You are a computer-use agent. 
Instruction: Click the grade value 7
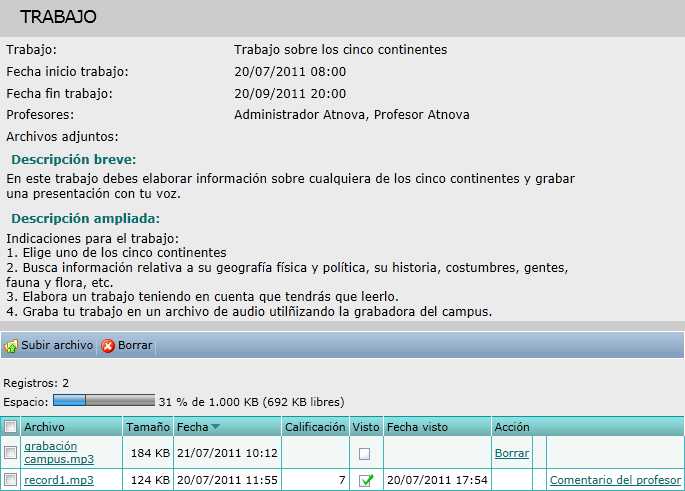(x=342, y=480)
